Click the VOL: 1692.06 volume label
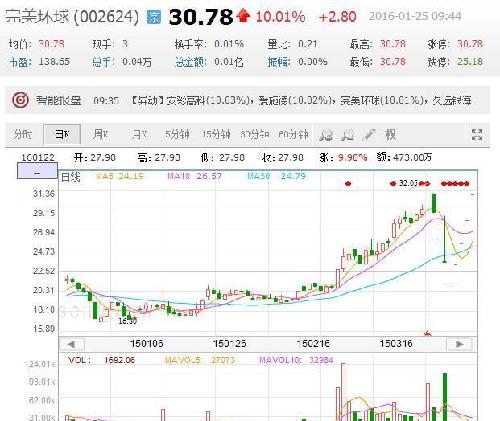 point(101,360)
